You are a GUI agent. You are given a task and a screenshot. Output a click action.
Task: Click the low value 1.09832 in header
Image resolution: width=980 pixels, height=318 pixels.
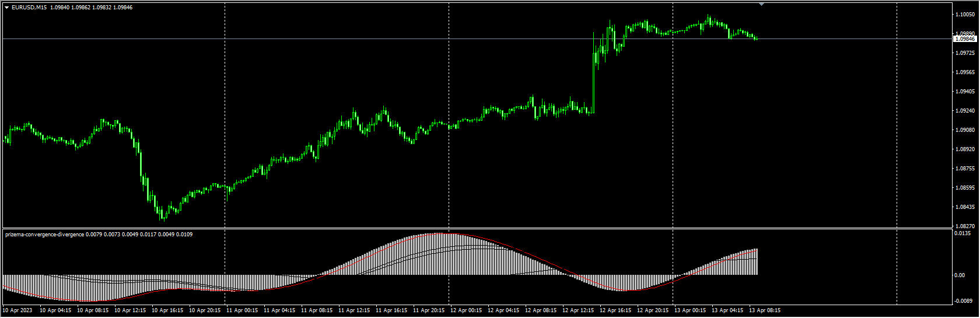101,8
